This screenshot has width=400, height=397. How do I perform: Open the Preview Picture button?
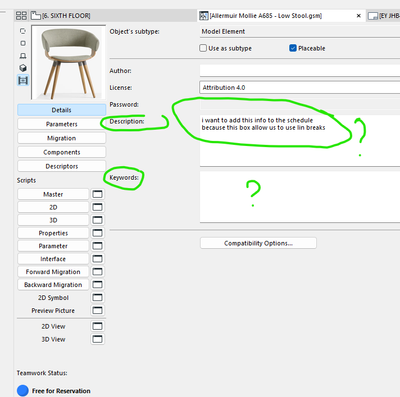click(53, 310)
